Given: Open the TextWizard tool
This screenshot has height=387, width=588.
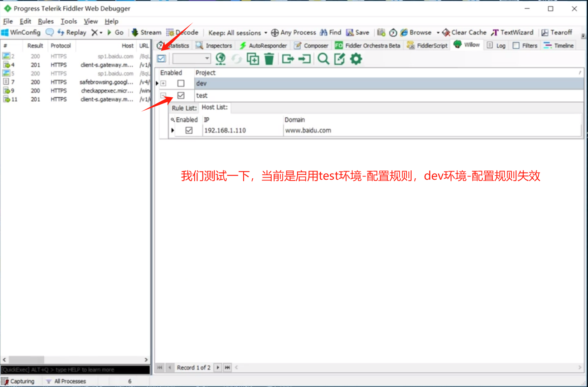Looking at the screenshot, I should pyautogui.click(x=512, y=33).
